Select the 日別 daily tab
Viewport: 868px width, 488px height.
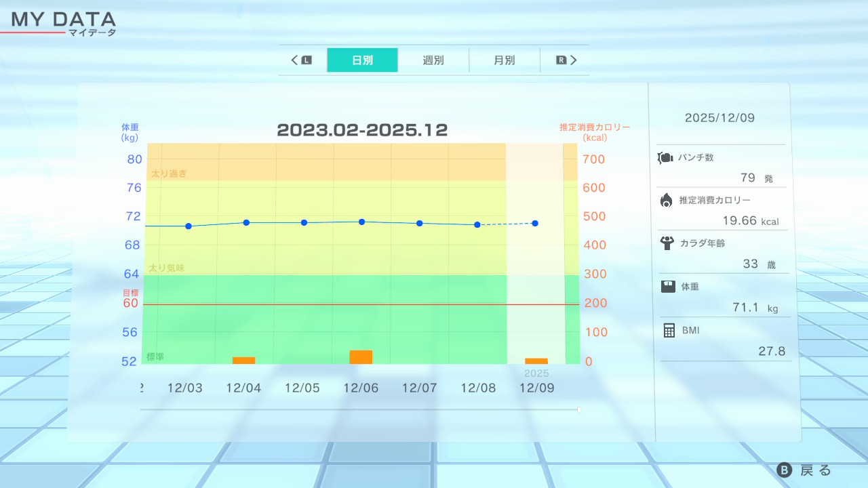362,60
